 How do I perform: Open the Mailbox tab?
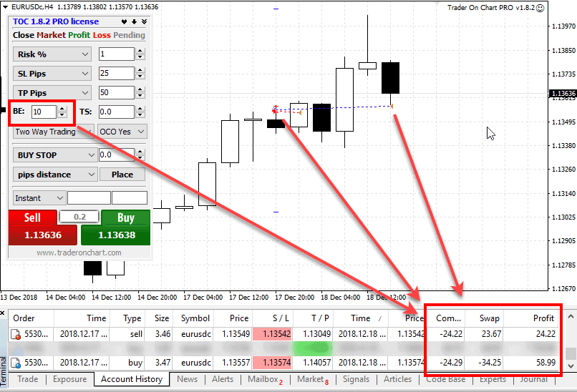pos(265,379)
